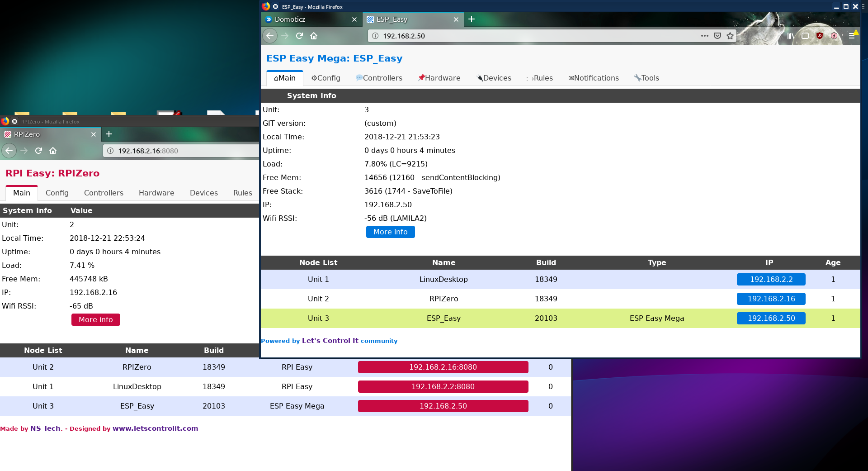Bookmark this page with star icon
The width and height of the screenshot is (868, 471).
(730, 36)
